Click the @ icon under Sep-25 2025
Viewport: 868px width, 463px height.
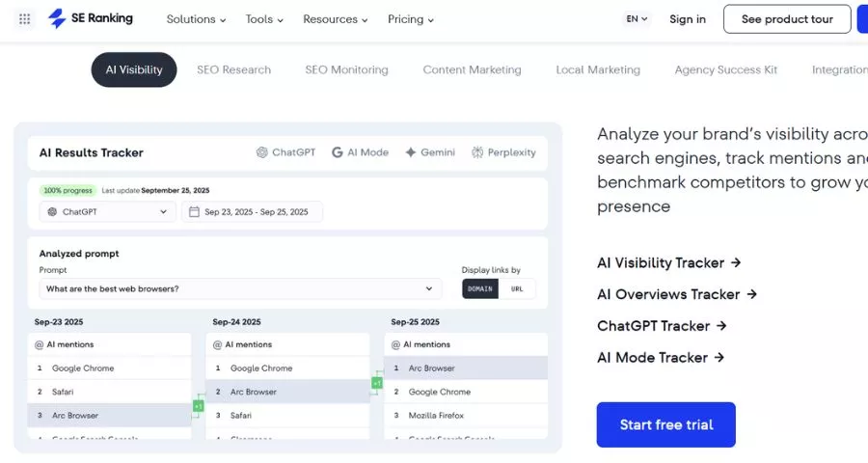(395, 344)
